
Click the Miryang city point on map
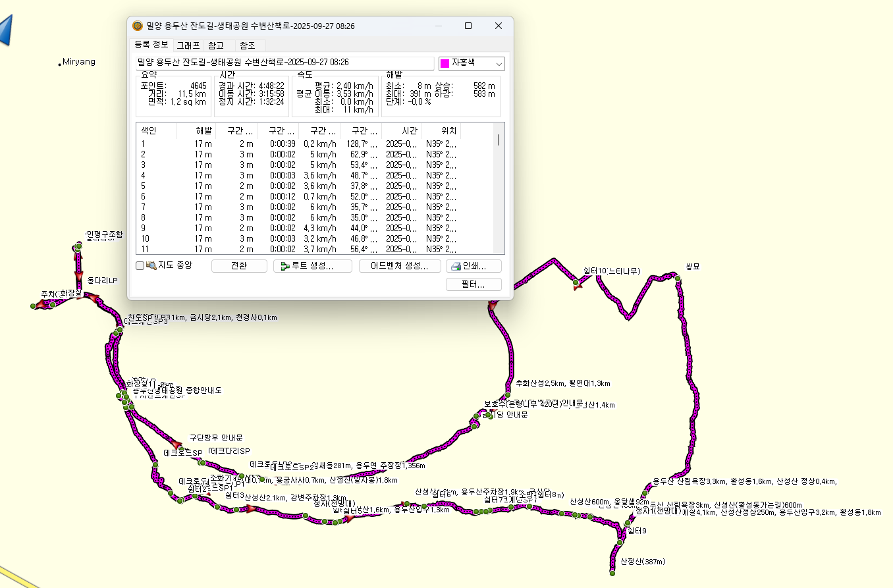pyautogui.click(x=60, y=64)
